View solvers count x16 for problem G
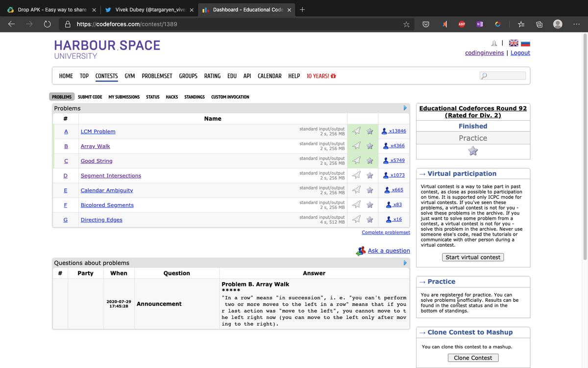588x368 pixels. (x=394, y=219)
